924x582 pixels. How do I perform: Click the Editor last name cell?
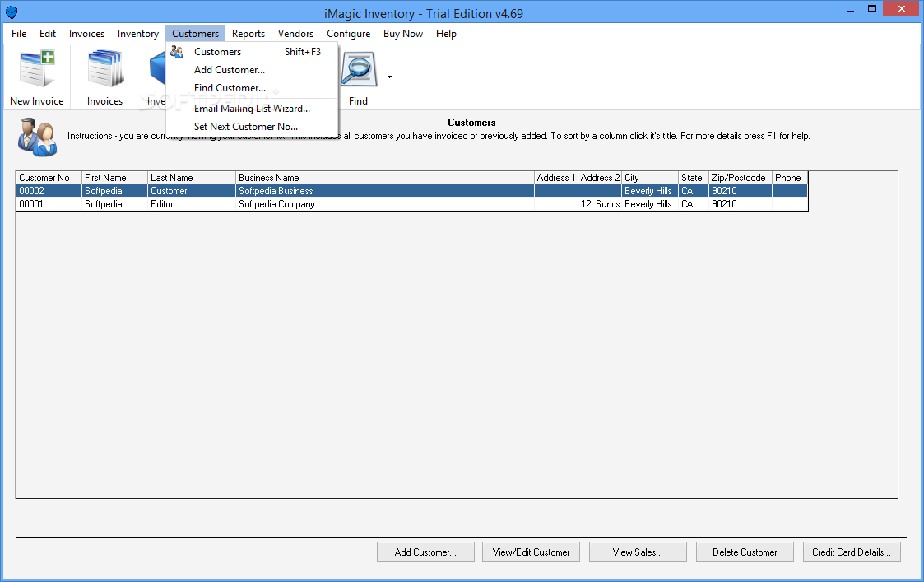(x=192, y=204)
